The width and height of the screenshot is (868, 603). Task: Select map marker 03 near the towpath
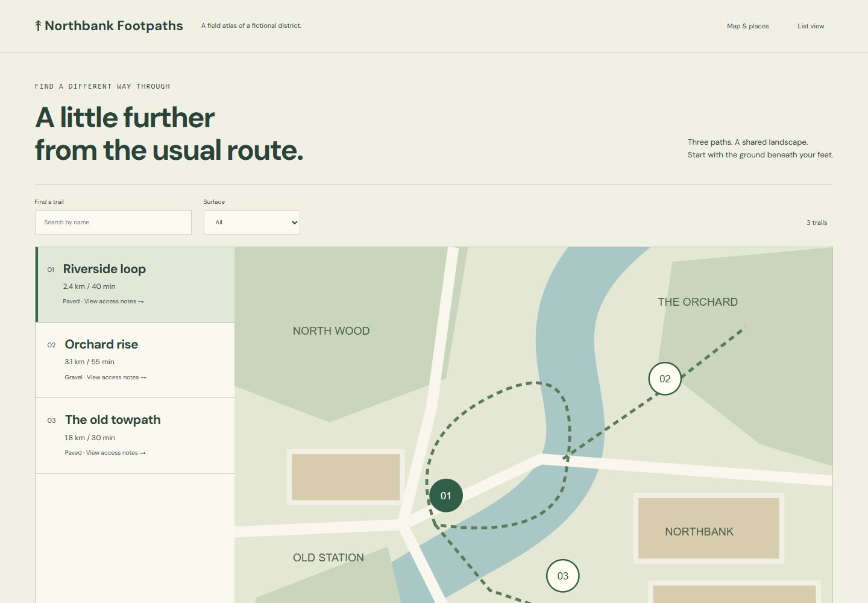(562, 576)
